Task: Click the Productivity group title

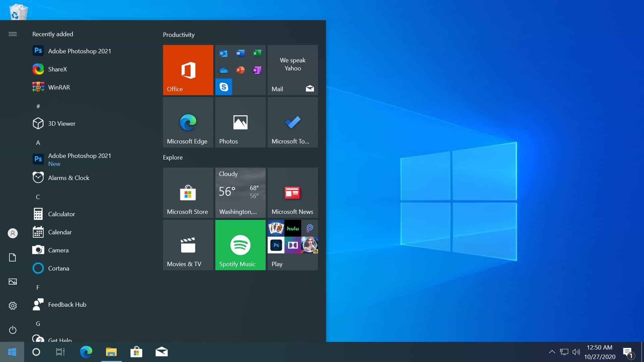Action: pos(179,35)
